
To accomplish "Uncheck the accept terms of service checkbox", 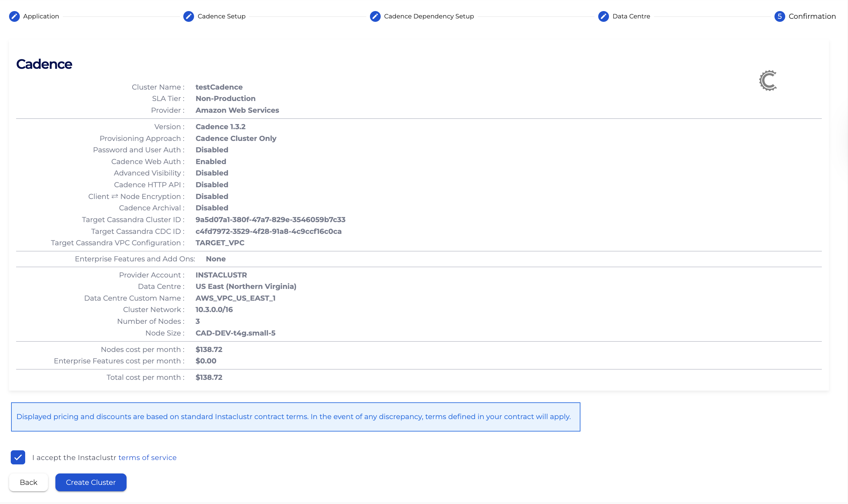I will pos(18,457).
